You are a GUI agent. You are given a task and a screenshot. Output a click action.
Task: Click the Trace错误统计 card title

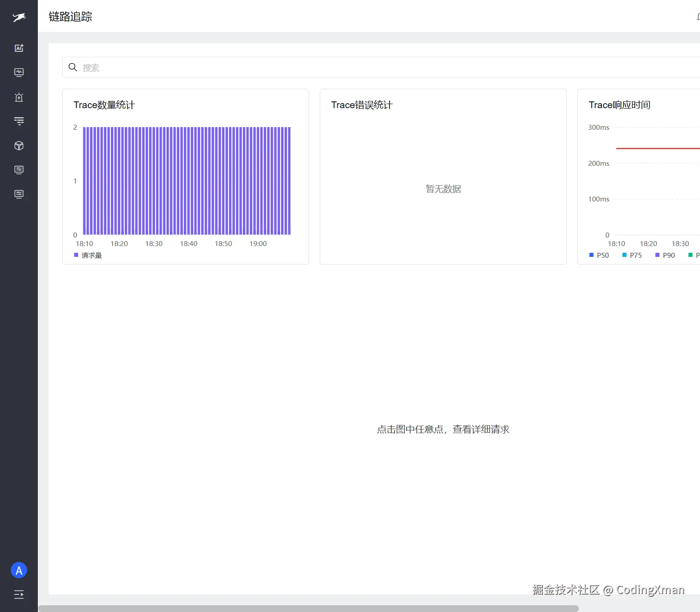362,105
